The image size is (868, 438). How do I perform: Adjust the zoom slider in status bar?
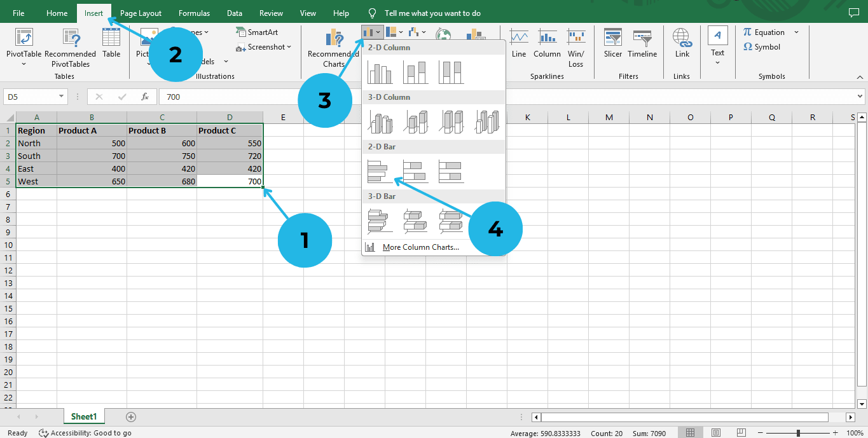pyautogui.click(x=798, y=433)
